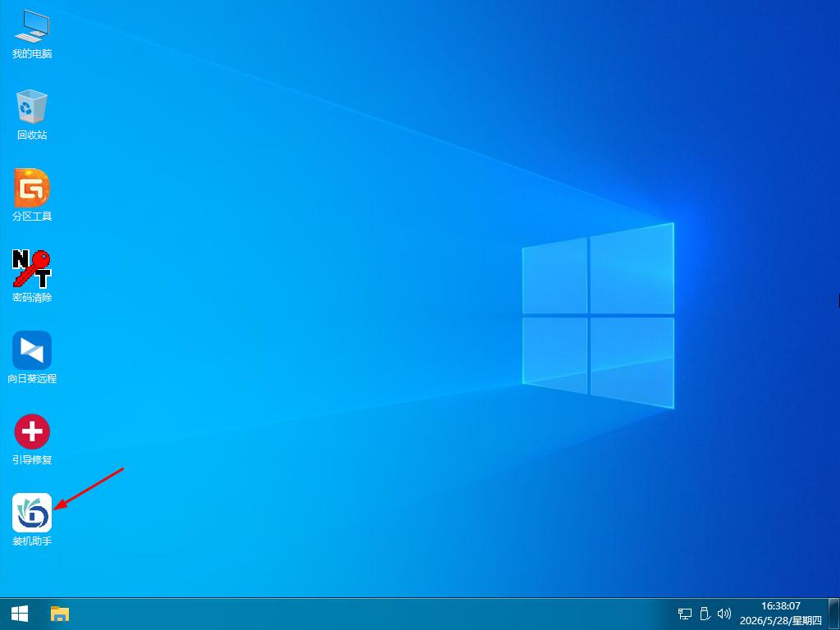Click the network tray icon
This screenshot has height=630, width=840.
[x=685, y=614]
